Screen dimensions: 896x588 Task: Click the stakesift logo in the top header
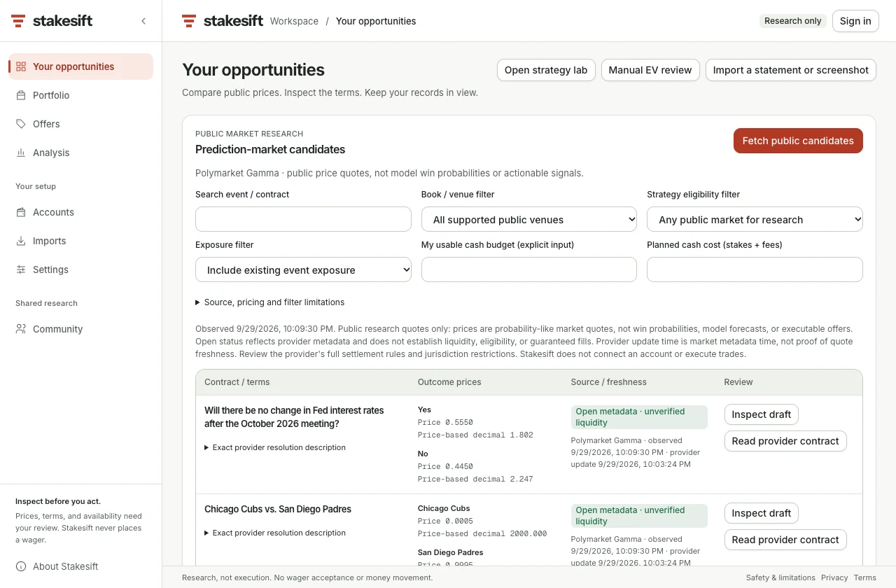[x=223, y=21]
